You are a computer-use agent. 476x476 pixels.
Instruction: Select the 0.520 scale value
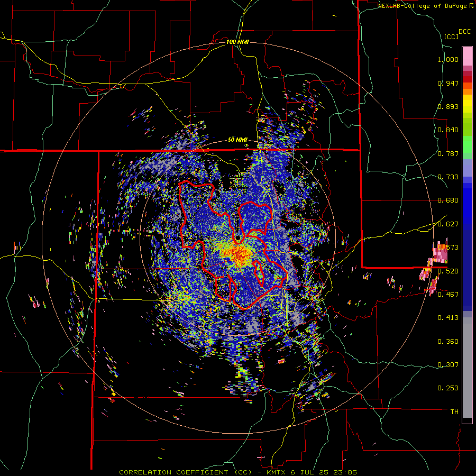448,271
